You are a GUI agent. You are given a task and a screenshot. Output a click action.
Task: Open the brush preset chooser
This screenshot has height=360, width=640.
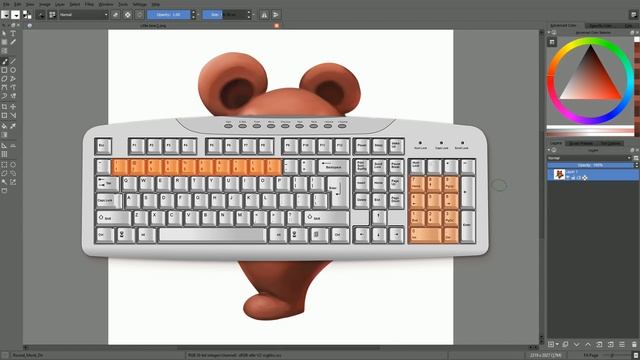pos(52,15)
